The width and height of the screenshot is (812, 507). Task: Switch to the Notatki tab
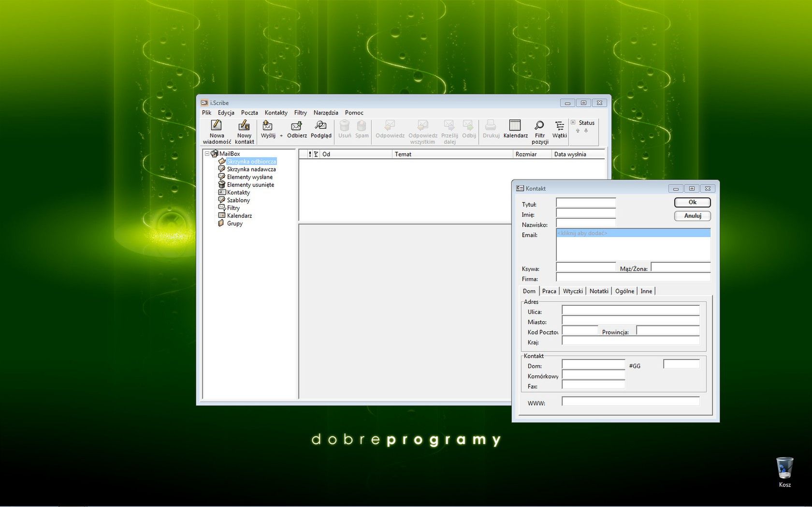pyautogui.click(x=599, y=291)
